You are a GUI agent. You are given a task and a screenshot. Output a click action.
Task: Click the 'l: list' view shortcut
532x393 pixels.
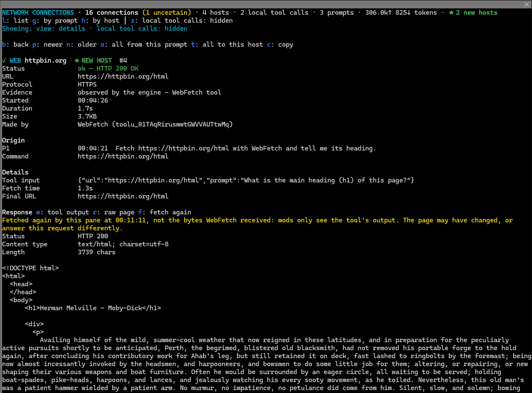(15, 20)
